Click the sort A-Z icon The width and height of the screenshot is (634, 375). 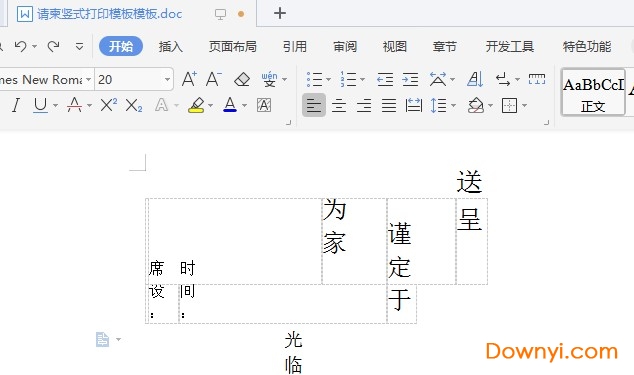475,79
